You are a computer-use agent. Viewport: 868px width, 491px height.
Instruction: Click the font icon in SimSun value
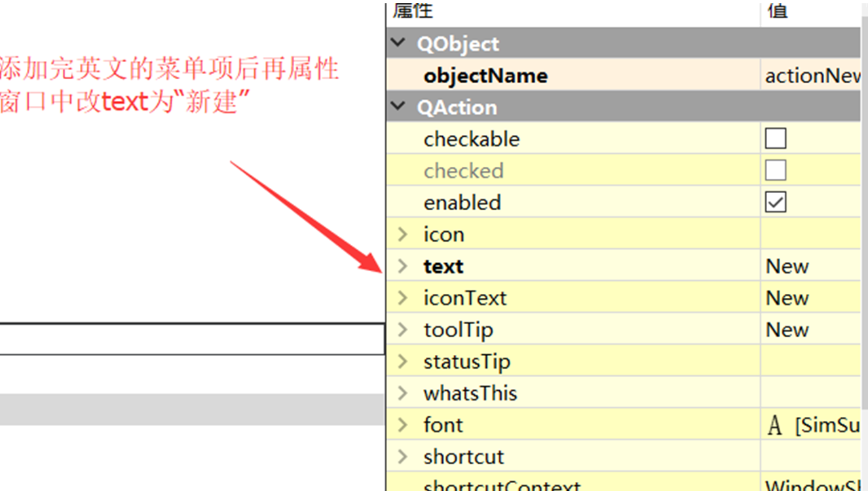[775, 426]
